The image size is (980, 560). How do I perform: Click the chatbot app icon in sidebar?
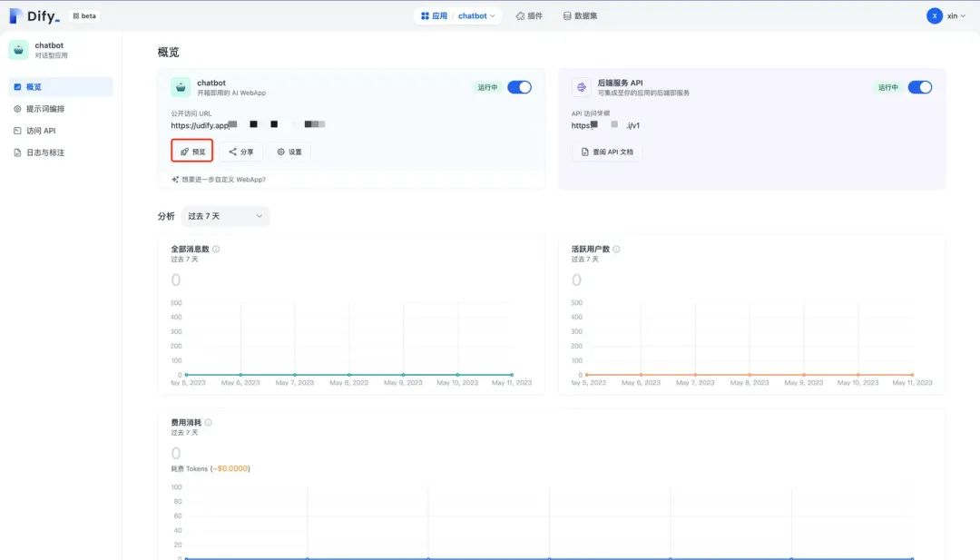[x=18, y=49]
